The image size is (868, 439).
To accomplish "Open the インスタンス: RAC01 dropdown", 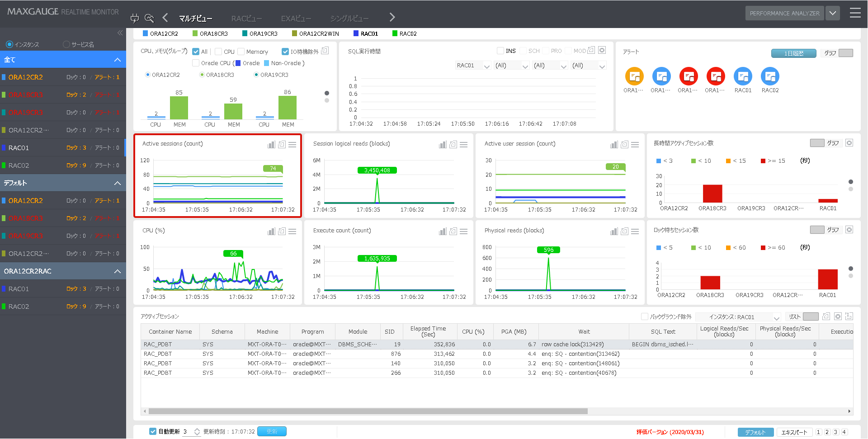I will pos(738,317).
